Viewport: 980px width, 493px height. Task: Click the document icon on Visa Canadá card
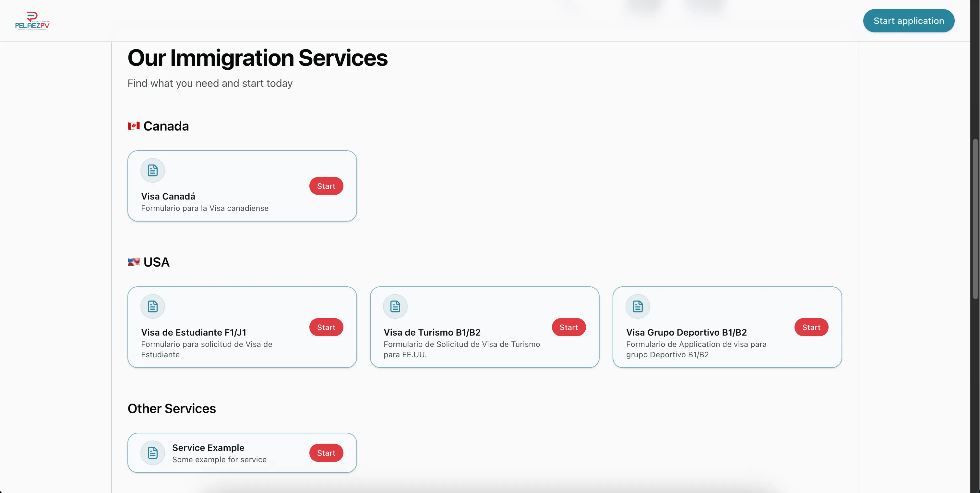(152, 170)
